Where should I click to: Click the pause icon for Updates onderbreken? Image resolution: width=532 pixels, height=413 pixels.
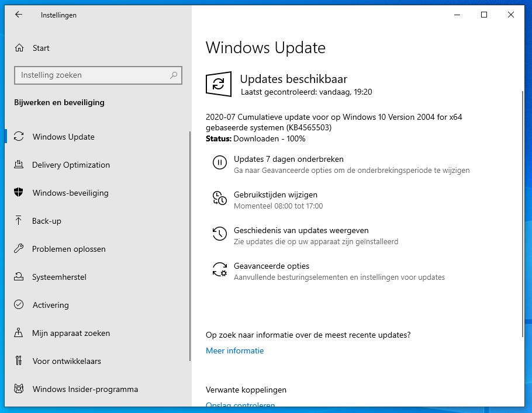[x=219, y=163]
